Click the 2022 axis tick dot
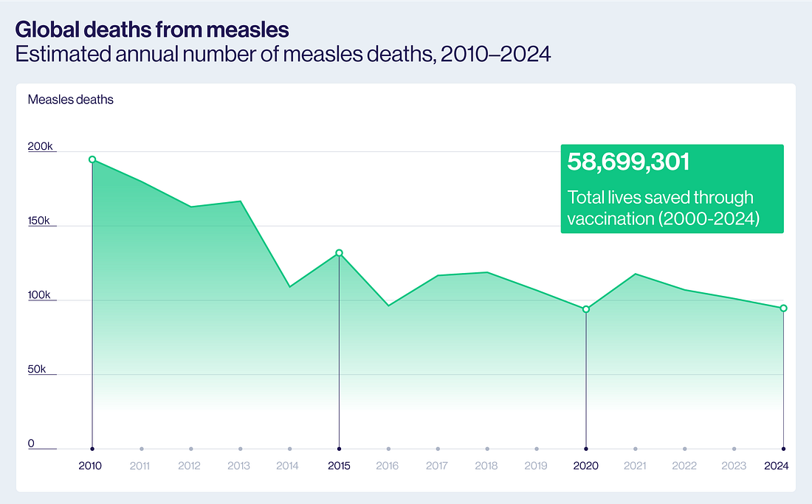Viewport: 812px width, 504px height. point(685,449)
